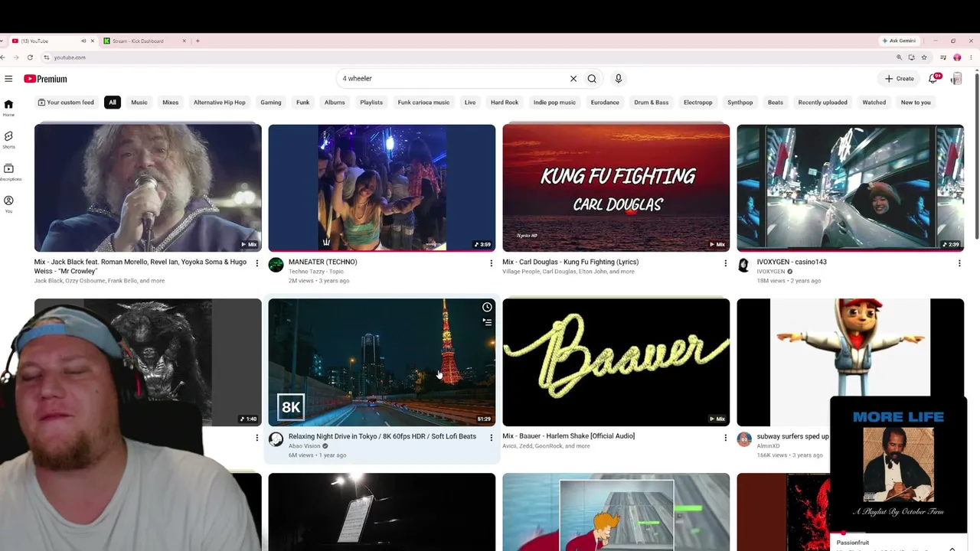
Task: Select the Recently uploaded chip
Action: click(823, 103)
